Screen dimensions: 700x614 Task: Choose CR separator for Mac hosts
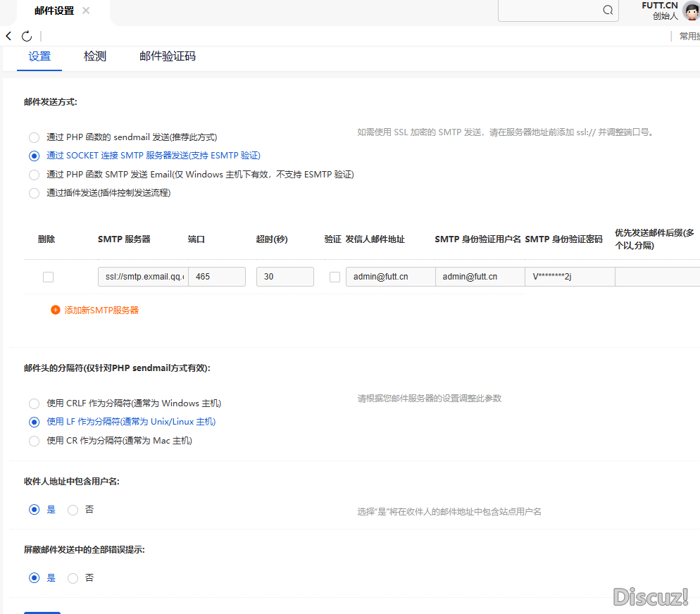click(34, 441)
